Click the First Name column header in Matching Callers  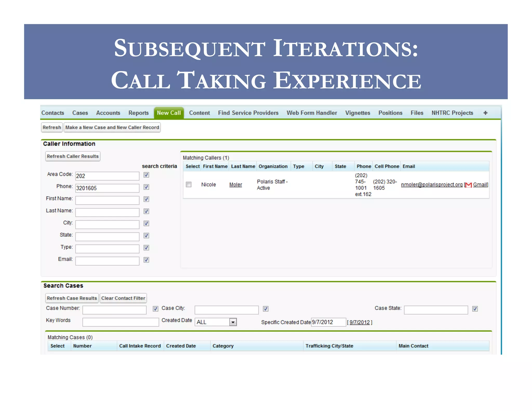[x=215, y=166]
